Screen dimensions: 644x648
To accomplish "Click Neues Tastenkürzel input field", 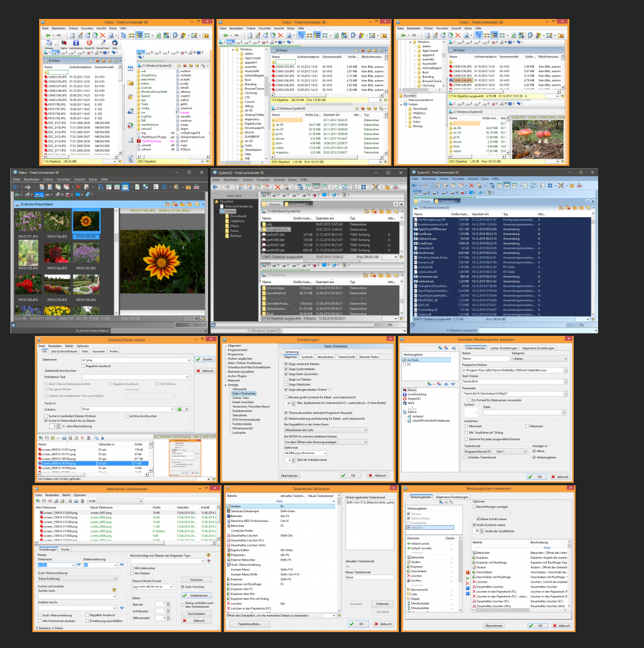I will click(369, 578).
